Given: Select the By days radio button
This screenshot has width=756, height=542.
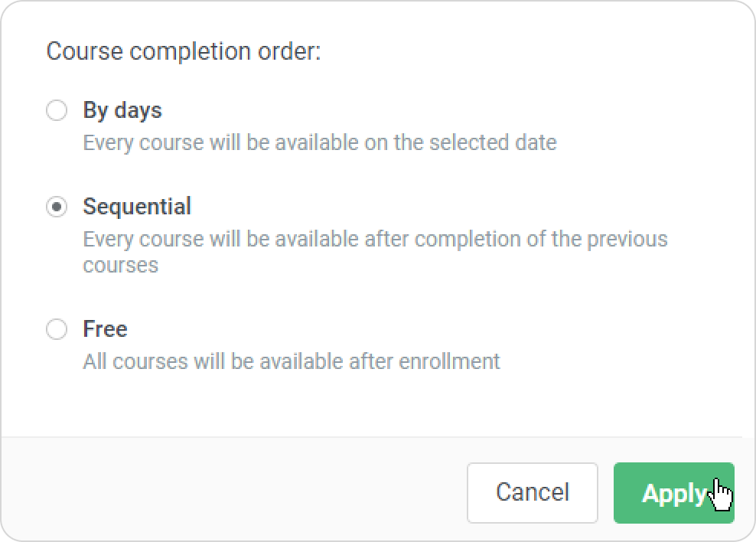Looking at the screenshot, I should coord(57,110).
